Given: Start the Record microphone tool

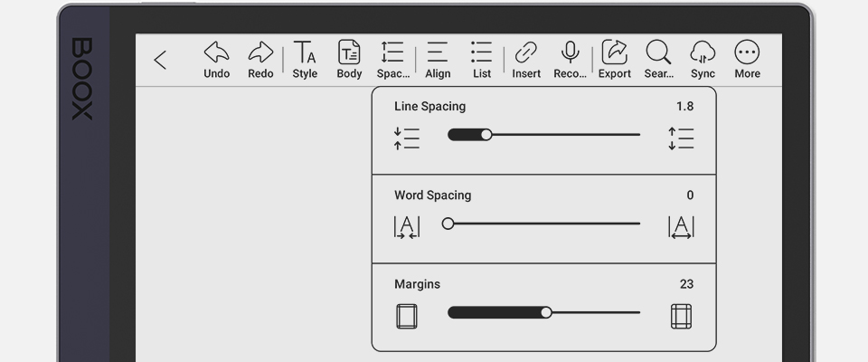Looking at the screenshot, I should pyautogui.click(x=571, y=60).
